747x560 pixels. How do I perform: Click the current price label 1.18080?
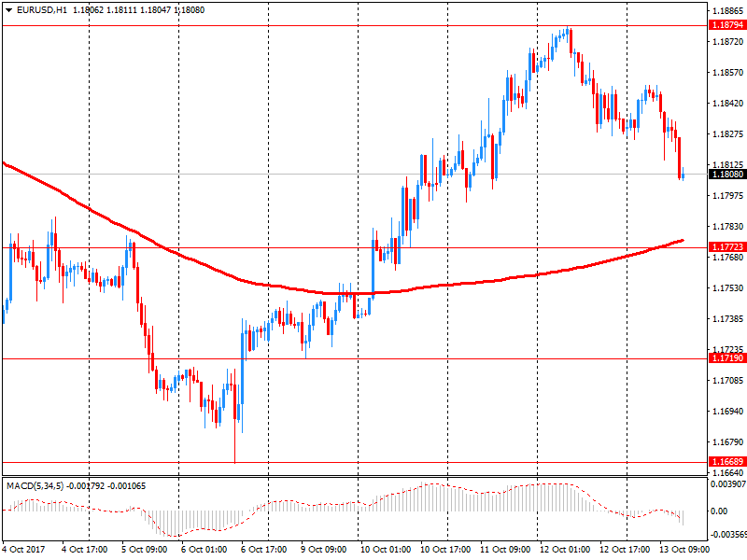pos(727,175)
